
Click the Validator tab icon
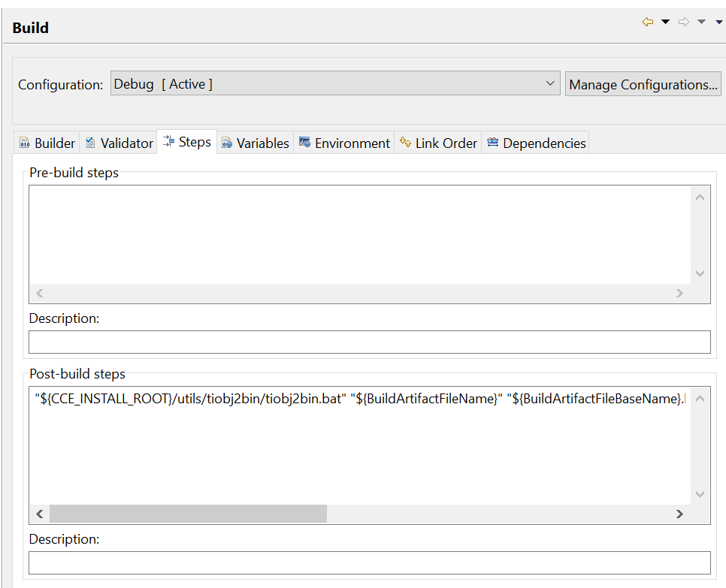click(90, 143)
